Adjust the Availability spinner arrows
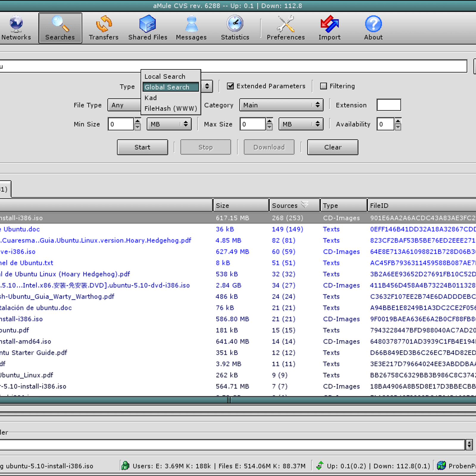Screen dimensions: 476x476 tap(398, 124)
